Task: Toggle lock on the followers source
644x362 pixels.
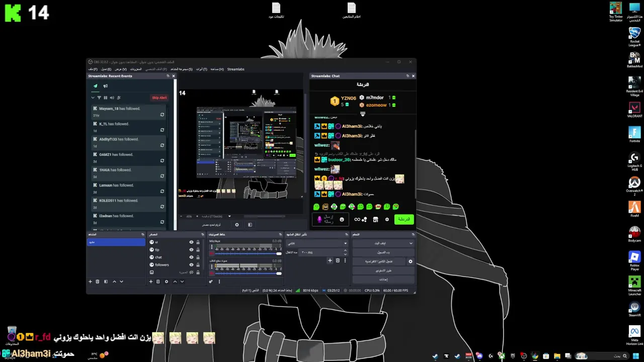Action: (x=198, y=265)
